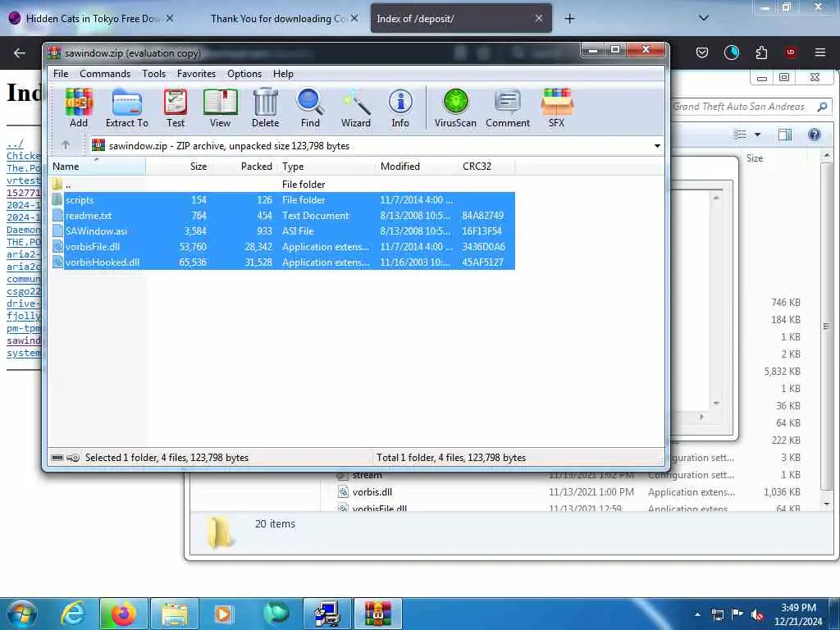Go up one folder level arrow
The image size is (840, 630).
coord(66,144)
